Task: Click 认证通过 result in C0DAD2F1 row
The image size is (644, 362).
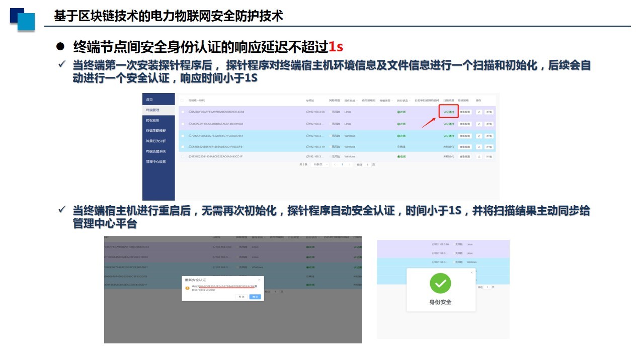Action: 449,124
